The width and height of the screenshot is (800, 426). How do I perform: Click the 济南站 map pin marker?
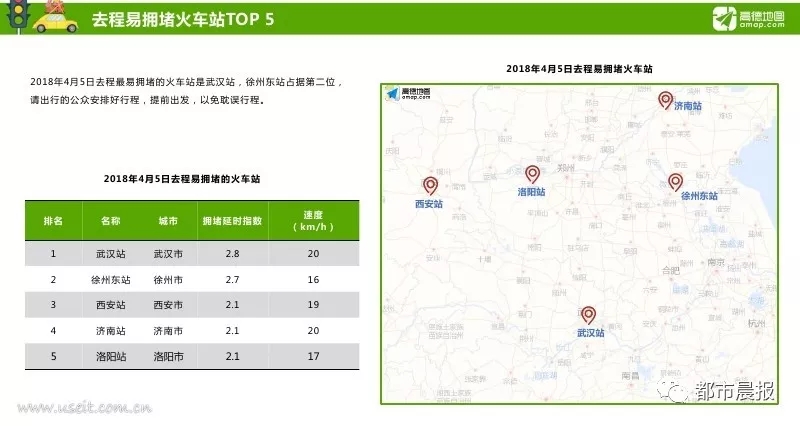[x=665, y=99]
